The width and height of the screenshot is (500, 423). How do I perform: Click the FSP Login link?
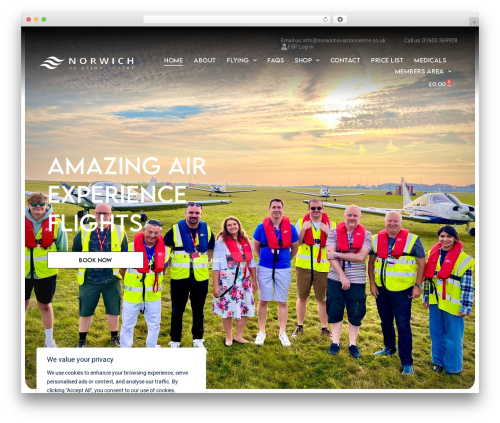300,47
